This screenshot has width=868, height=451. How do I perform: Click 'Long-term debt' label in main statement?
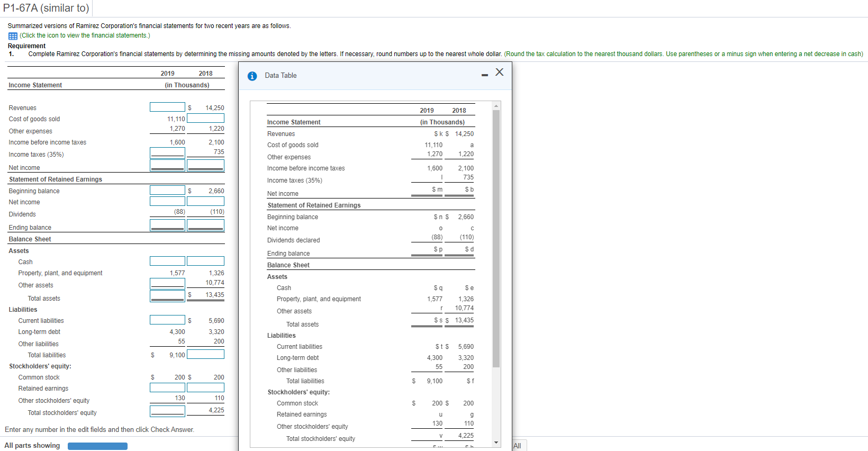(39, 332)
